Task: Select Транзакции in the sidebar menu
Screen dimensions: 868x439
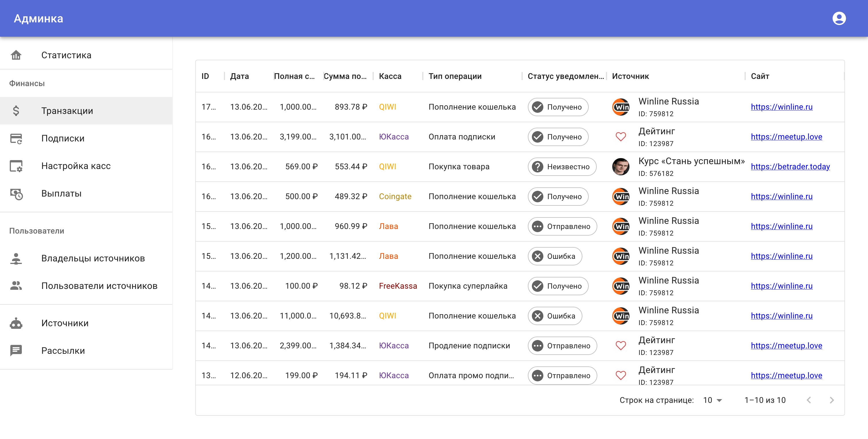Action: (67, 110)
